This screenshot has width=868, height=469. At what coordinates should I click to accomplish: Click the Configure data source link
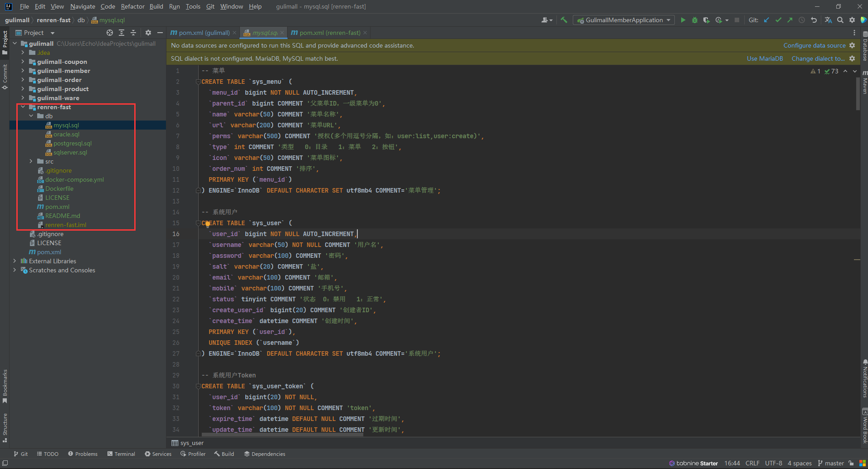coord(814,45)
